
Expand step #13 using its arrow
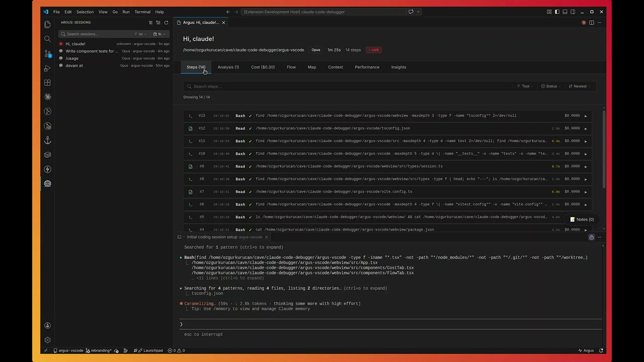[586, 116]
